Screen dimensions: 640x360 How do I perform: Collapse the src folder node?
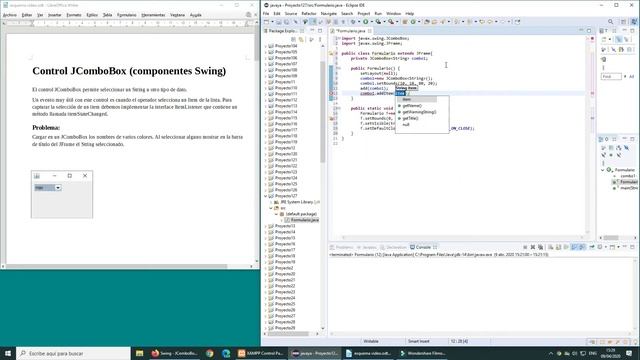point(271,208)
